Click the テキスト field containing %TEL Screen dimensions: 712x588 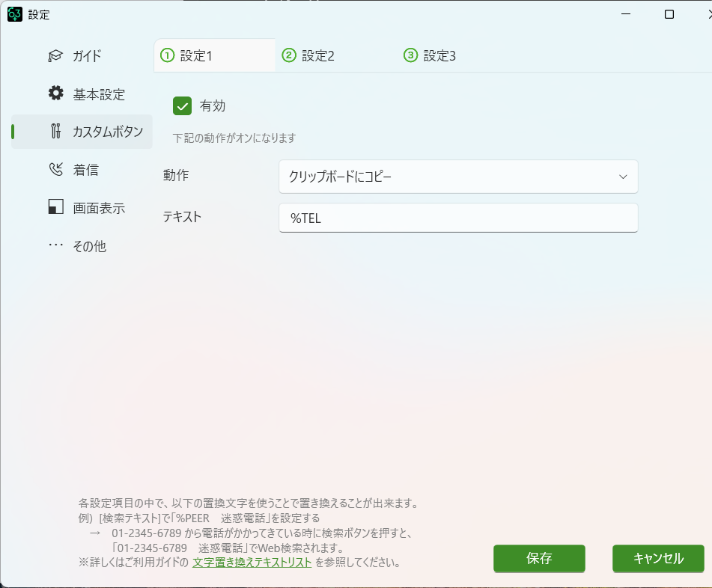(457, 218)
